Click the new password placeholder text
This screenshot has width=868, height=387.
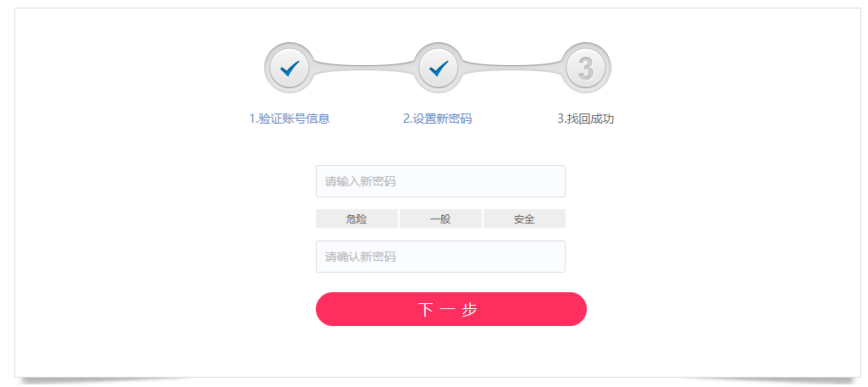tap(361, 181)
